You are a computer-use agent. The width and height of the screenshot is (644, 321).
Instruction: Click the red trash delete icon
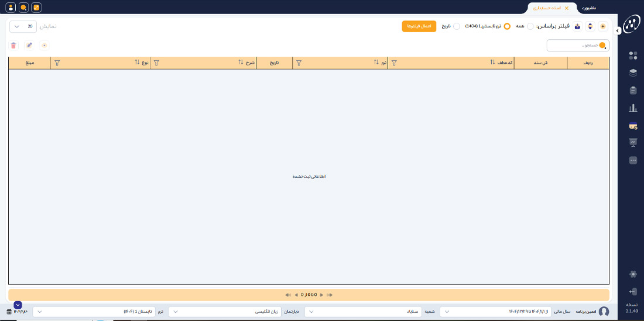point(14,45)
